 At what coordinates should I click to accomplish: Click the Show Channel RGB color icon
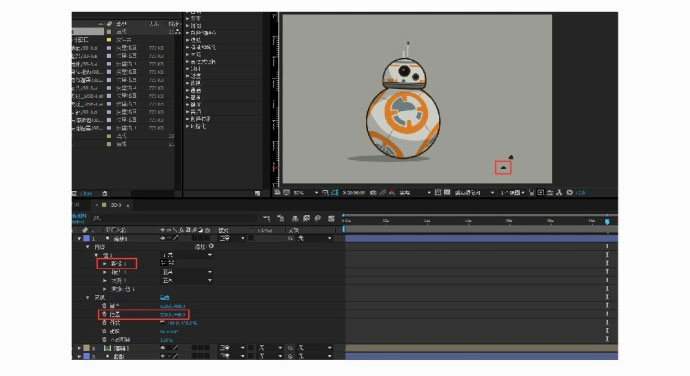click(391, 192)
